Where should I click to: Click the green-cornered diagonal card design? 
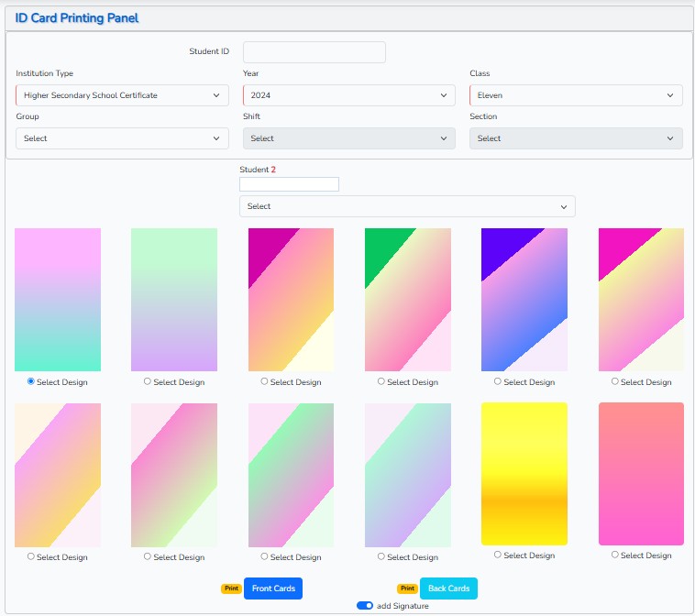coord(407,299)
